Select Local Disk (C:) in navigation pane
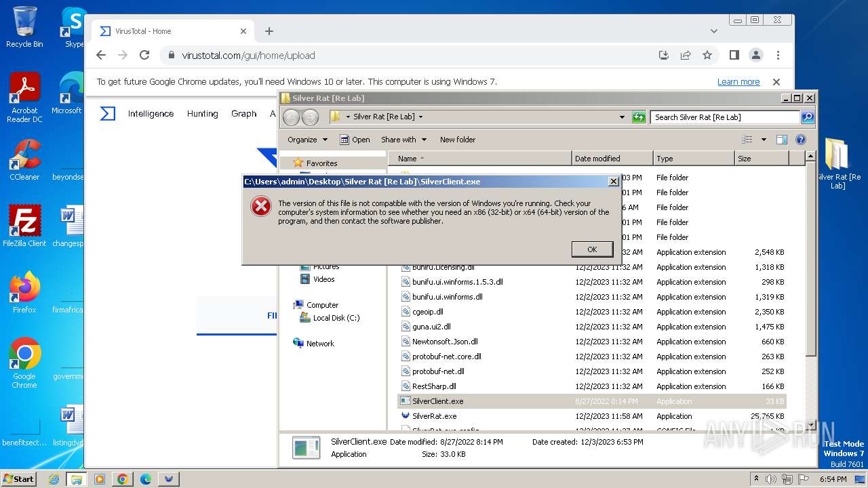868x488 pixels. tap(330, 318)
